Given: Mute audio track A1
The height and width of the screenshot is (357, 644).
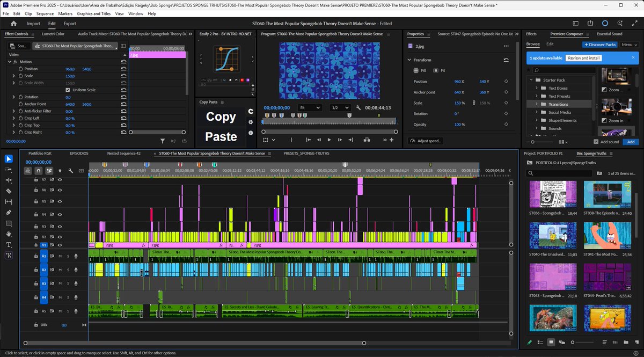Looking at the screenshot, I should pyautogui.click(x=60, y=257).
